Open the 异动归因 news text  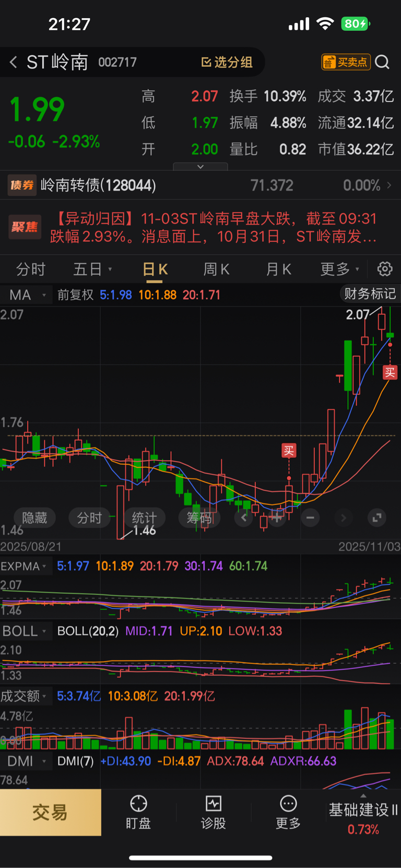214,227
